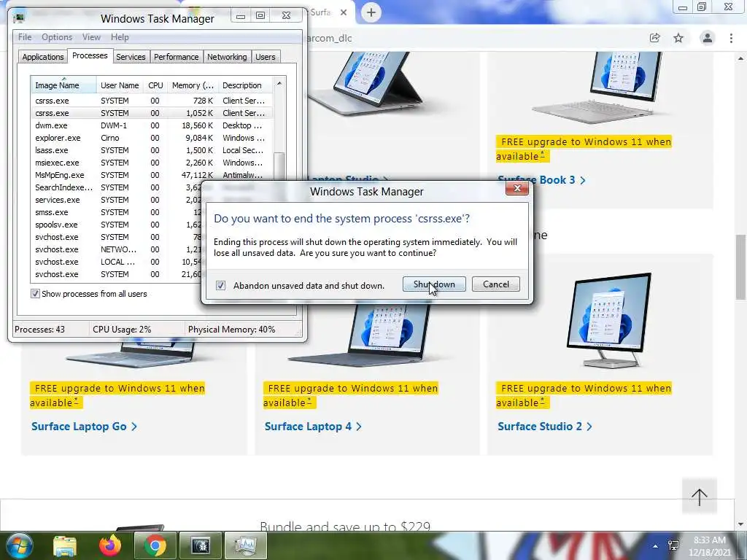The height and width of the screenshot is (560, 747).
Task: Select the SearchIndexer process row
Action: [x=116, y=187]
